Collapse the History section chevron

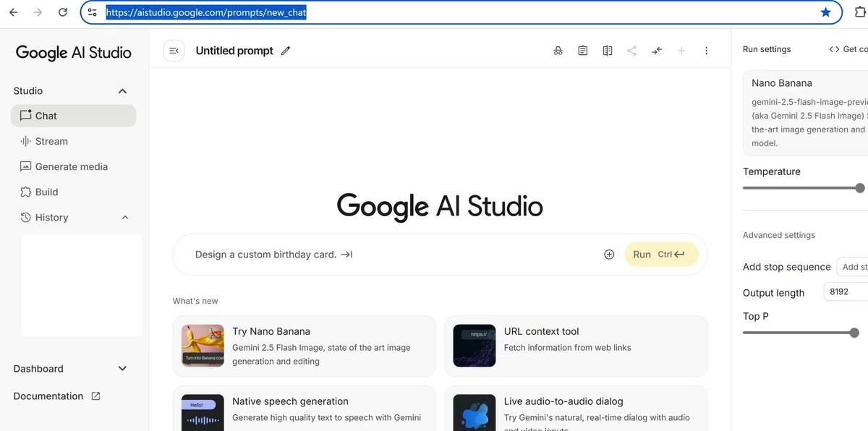pyautogui.click(x=124, y=218)
